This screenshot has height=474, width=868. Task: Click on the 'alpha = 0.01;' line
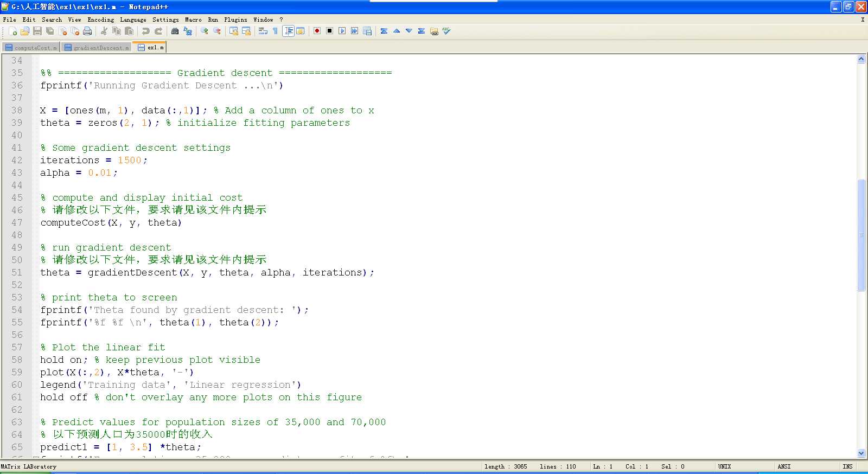pyautogui.click(x=79, y=172)
